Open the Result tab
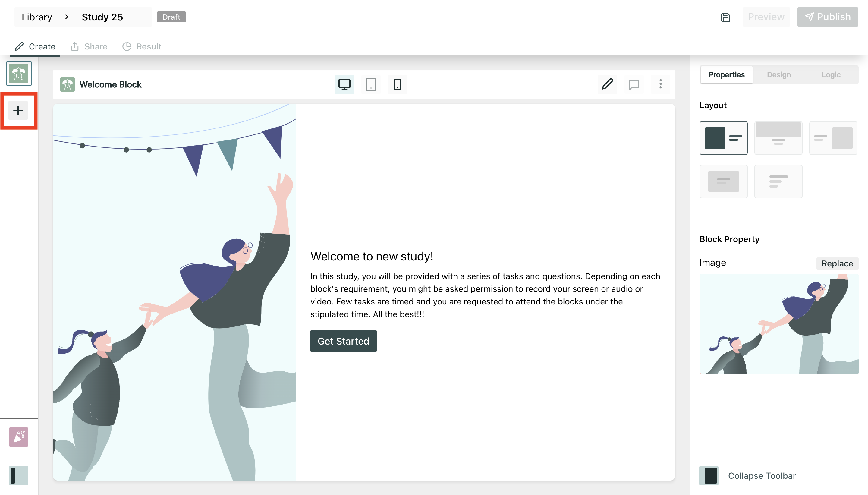 (x=142, y=47)
